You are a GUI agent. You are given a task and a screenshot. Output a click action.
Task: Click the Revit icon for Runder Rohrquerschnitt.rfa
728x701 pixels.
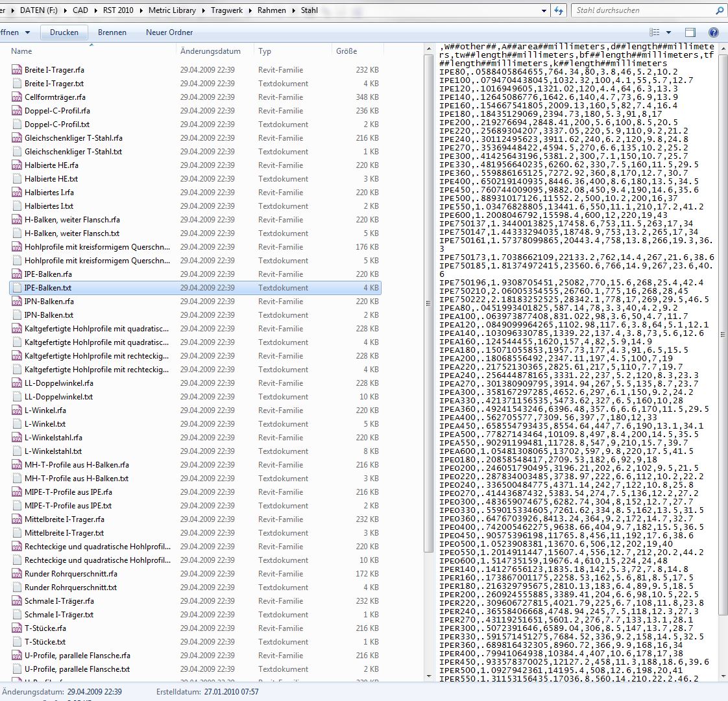pos(17,574)
